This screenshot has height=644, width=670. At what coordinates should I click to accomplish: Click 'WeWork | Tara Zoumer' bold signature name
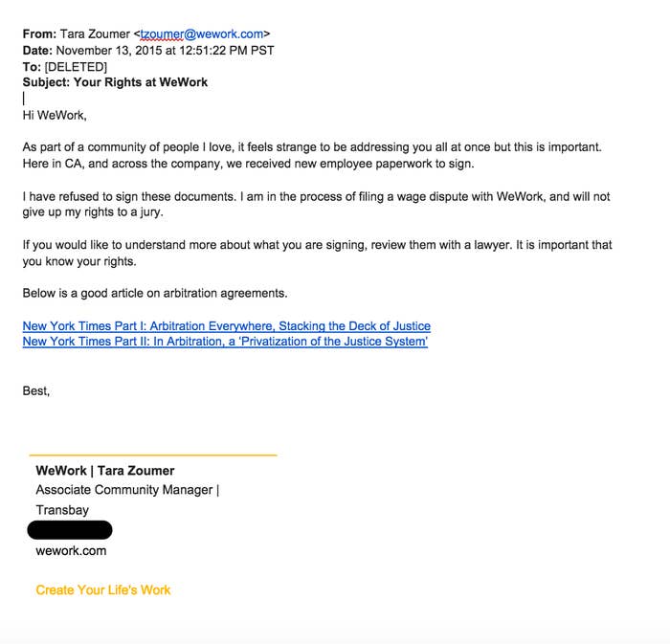pyautogui.click(x=105, y=471)
